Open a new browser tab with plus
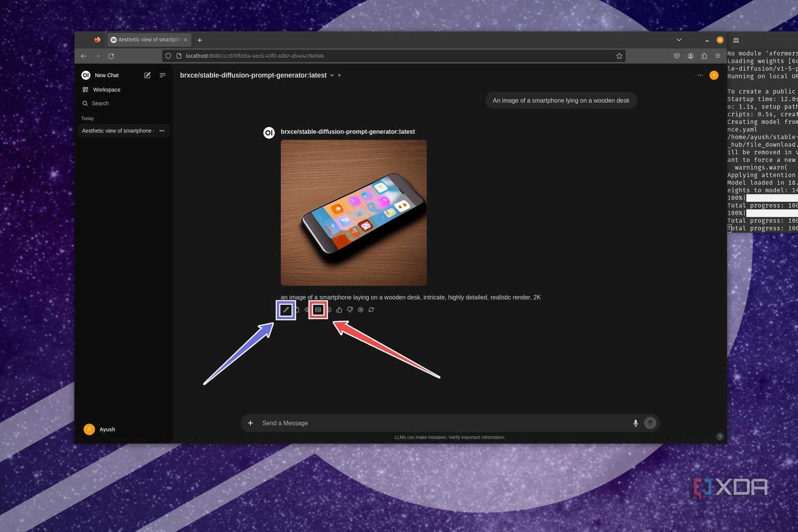This screenshot has width=798, height=532. 200,40
